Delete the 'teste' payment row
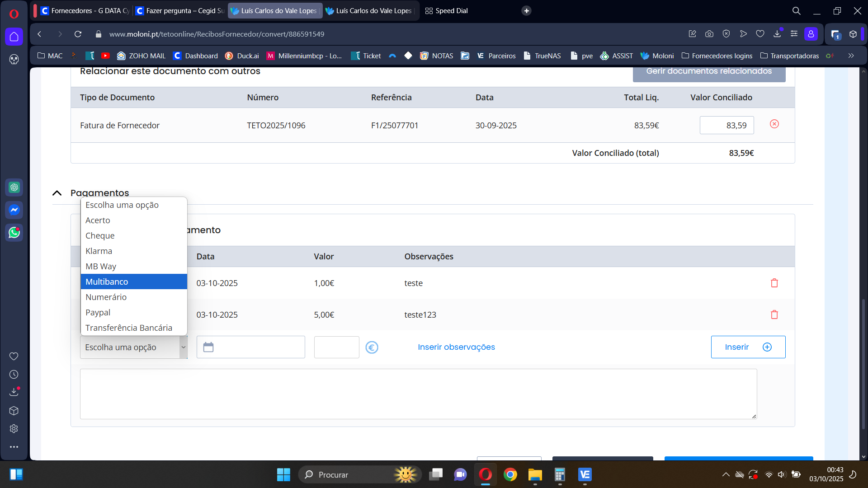This screenshot has width=868, height=488. coord(774,283)
